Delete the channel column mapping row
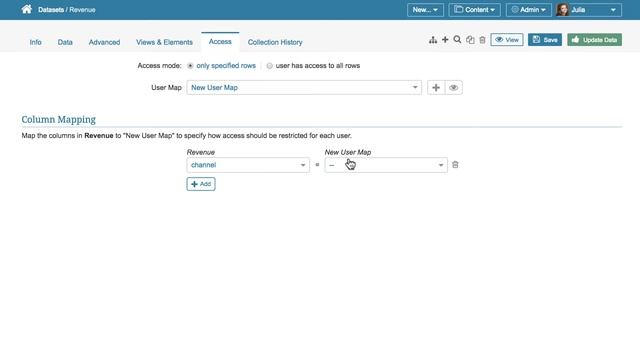Screen dimensions: 640x360 (455, 165)
